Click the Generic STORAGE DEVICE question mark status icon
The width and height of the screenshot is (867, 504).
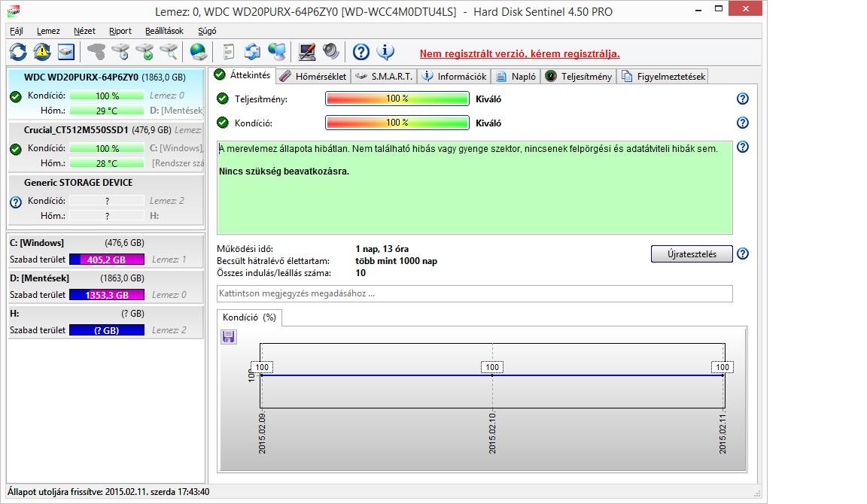[16, 202]
